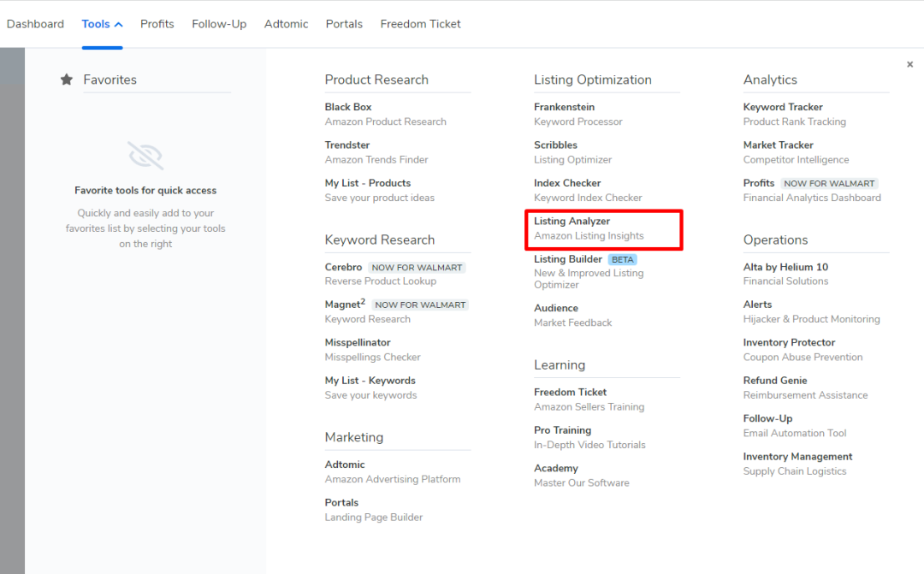This screenshot has width=924, height=574.
Task: Click the Magnet keyword research tool
Action: (x=345, y=305)
